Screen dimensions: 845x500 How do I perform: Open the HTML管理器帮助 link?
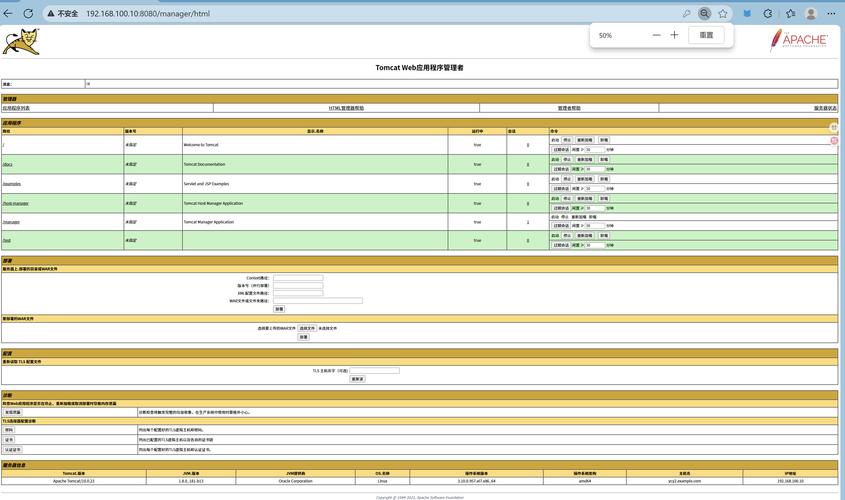pos(346,108)
